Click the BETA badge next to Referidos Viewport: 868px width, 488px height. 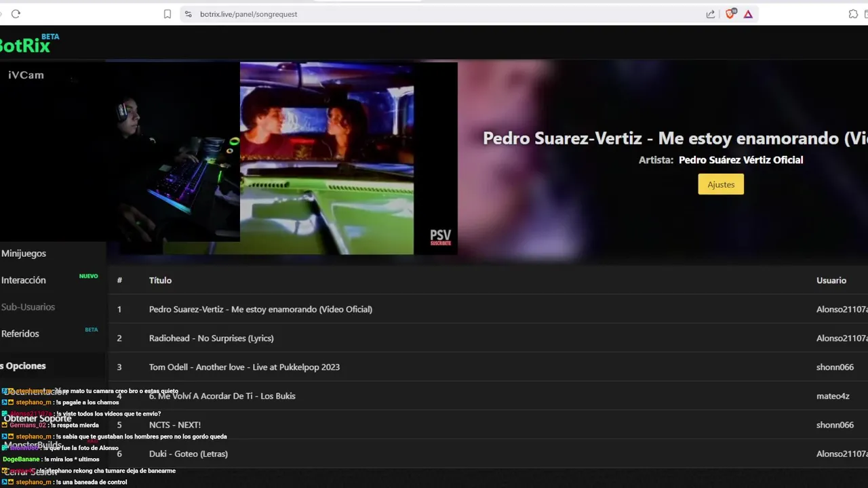pyautogui.click(x=92, y=329)
